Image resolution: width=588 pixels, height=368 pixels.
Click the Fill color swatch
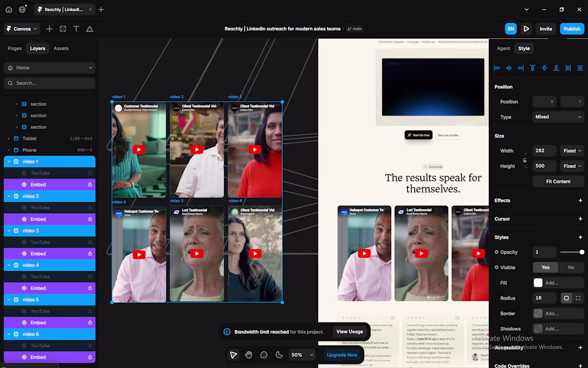538,283
